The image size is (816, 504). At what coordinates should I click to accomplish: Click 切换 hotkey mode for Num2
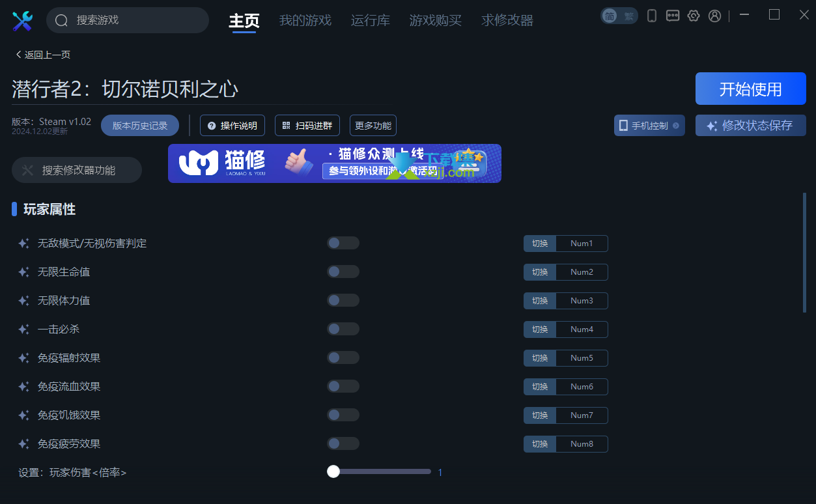(x=540, y=272)
